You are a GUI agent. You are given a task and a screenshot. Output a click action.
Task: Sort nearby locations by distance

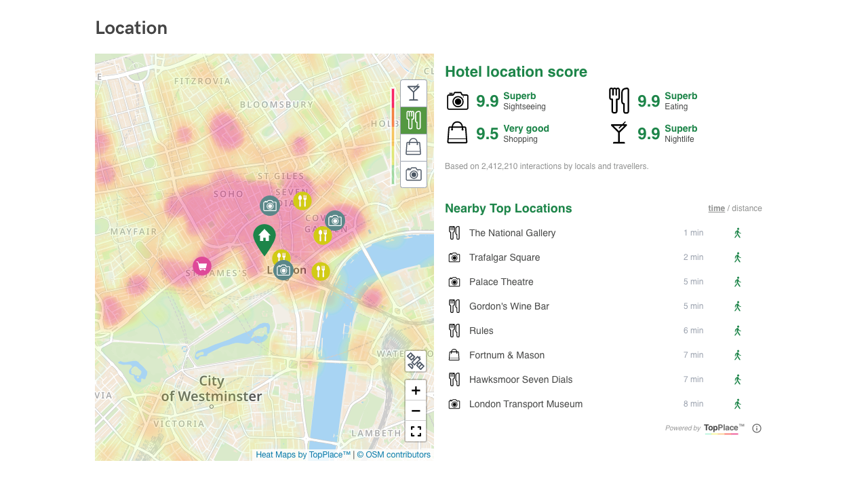747,208
